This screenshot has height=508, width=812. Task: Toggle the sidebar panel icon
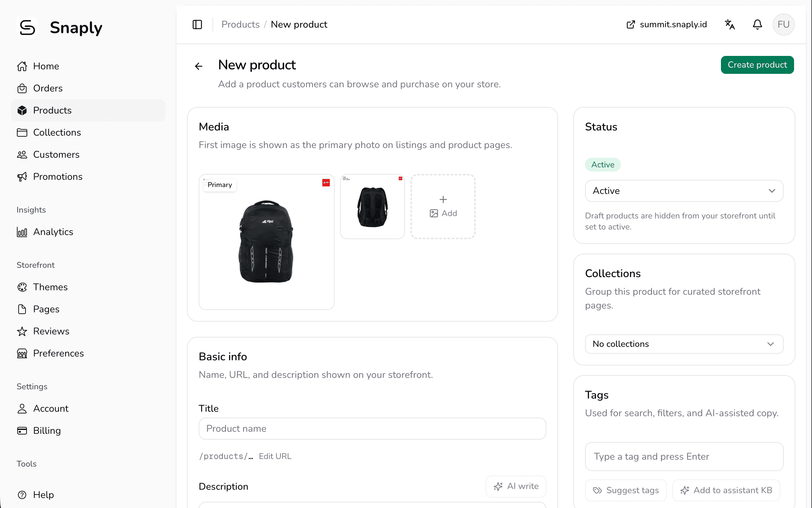coord(197,25)
